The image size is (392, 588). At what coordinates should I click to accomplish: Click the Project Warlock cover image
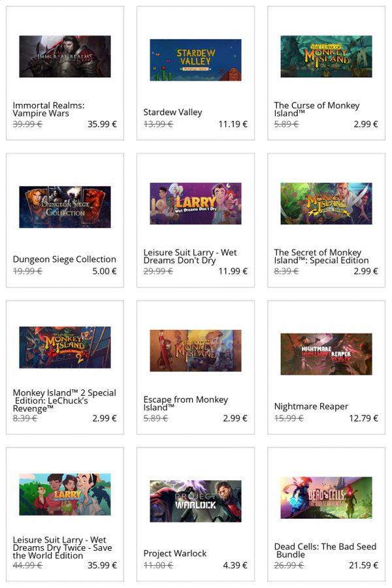(x=195, y=501)
